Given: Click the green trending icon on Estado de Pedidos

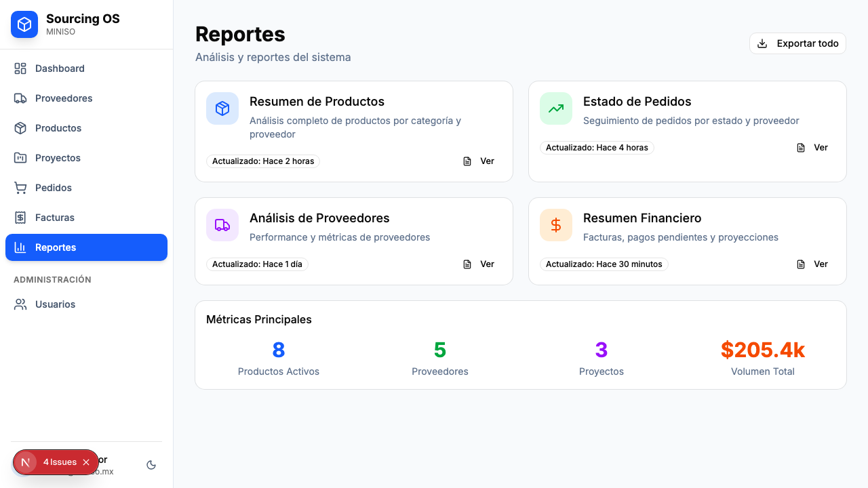Looking at the screenshot, I should (556, 108).
